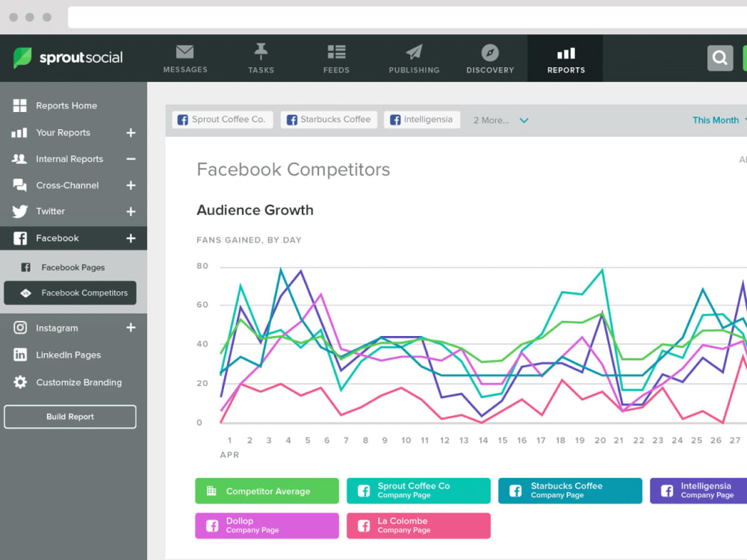Expand Cross-Channel plus sign

[131, 185]
